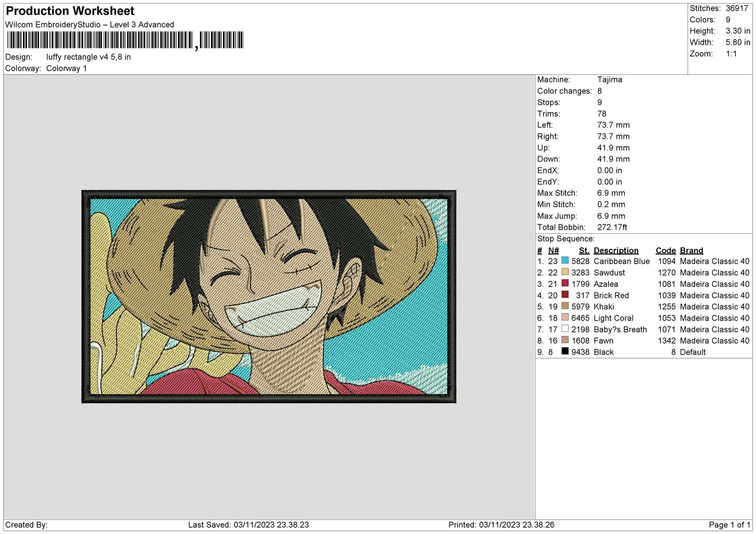Click the design name luffy rectangle v4 5,8 in
This screenshot has height=534, width=756.
click(x=88, y=57)
